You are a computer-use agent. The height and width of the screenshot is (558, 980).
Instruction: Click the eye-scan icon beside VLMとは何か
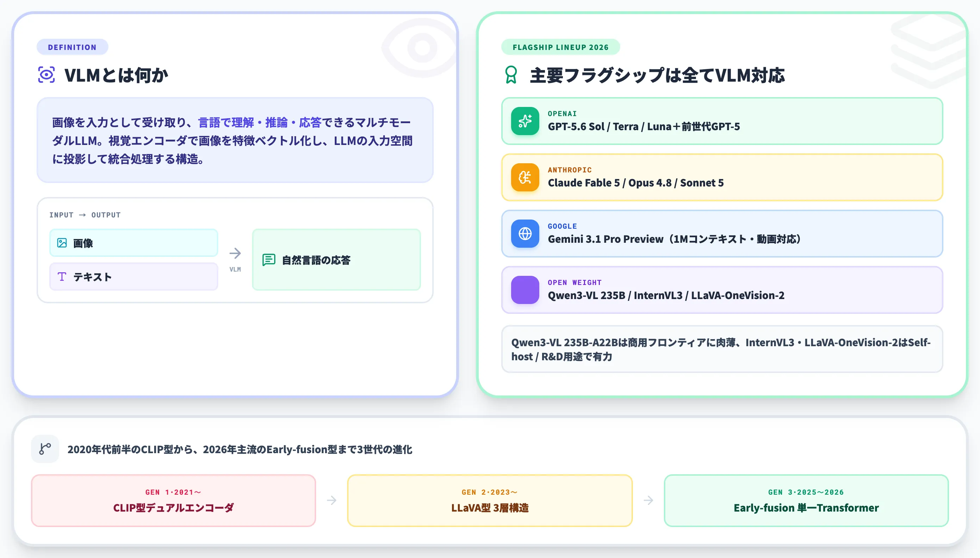(x=46, y=75)
